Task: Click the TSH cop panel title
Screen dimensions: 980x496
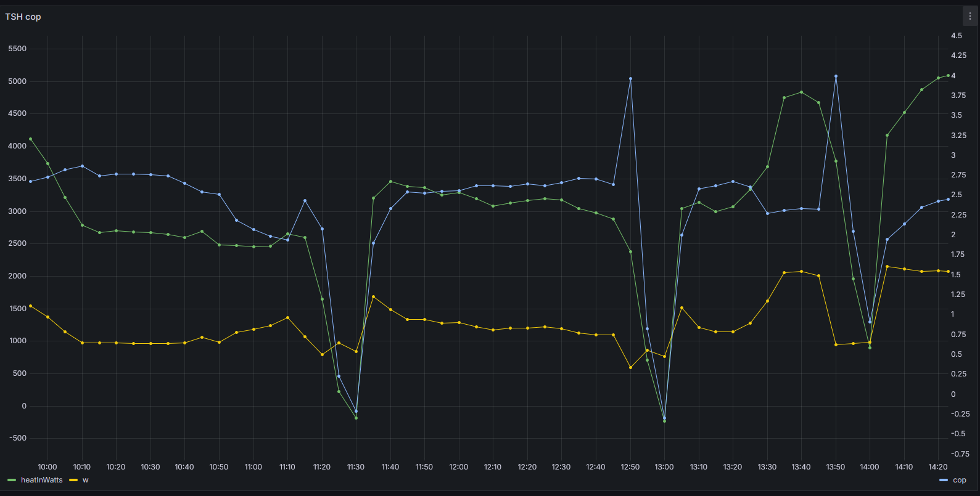Action: [23, 17]
